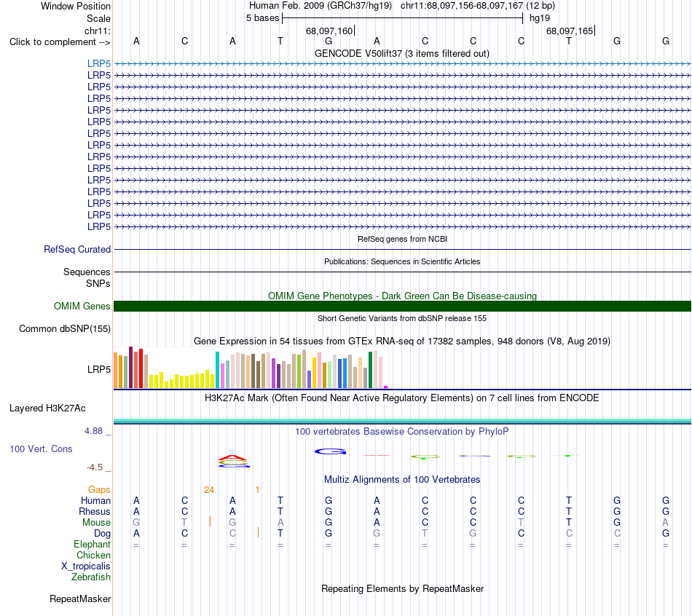Click the H3K27Ac Mark track title
This screenshot has height=616, width=692.
click(x=402, y=398)
